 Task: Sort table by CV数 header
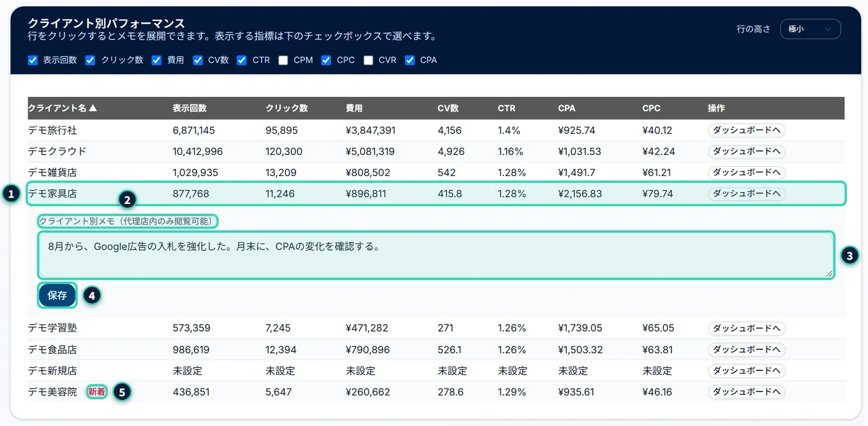449,108
